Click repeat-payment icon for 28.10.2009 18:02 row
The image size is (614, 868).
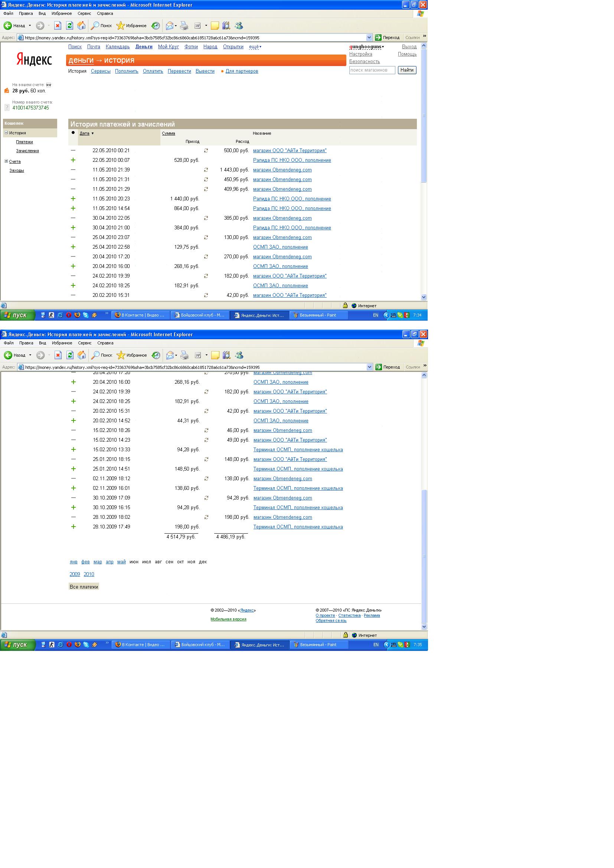[206, 517]
